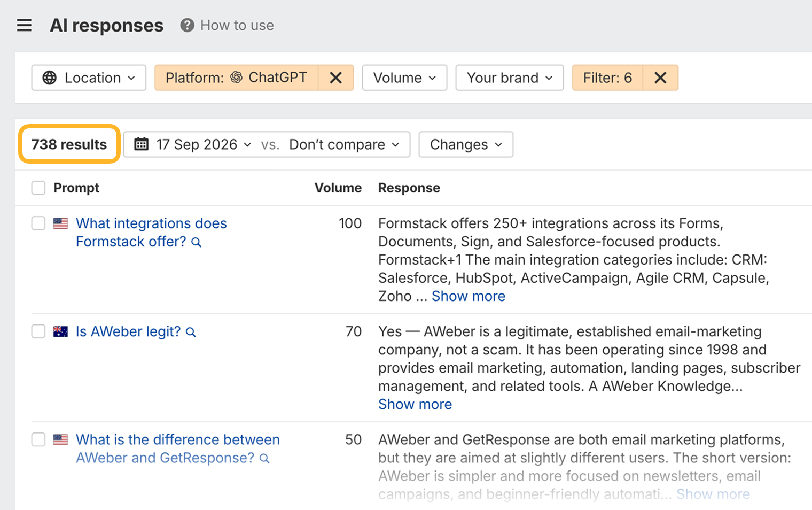812x510 pixels.
Task: Select the AWeber and GetResponse row checkbox
Action: (x=38, y=439)
